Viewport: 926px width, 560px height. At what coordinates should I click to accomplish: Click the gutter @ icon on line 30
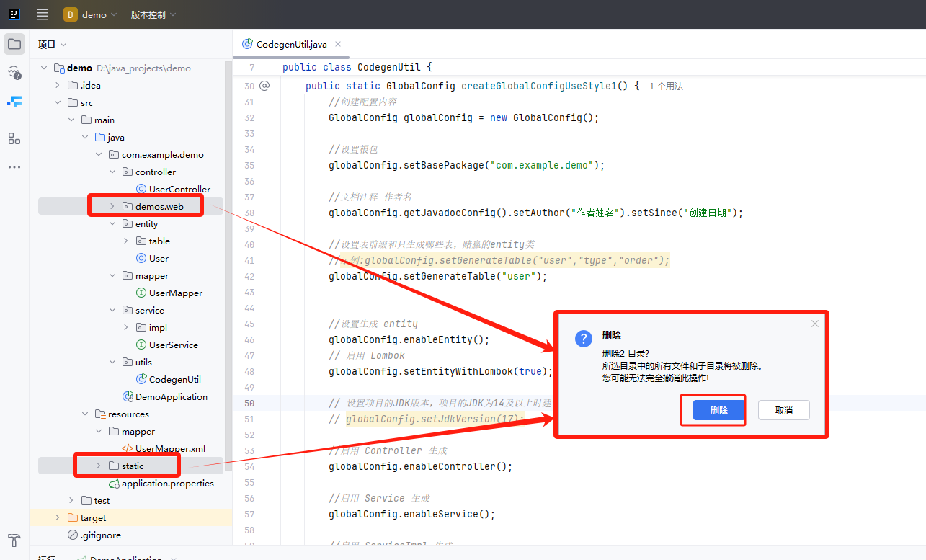(264, 86)
